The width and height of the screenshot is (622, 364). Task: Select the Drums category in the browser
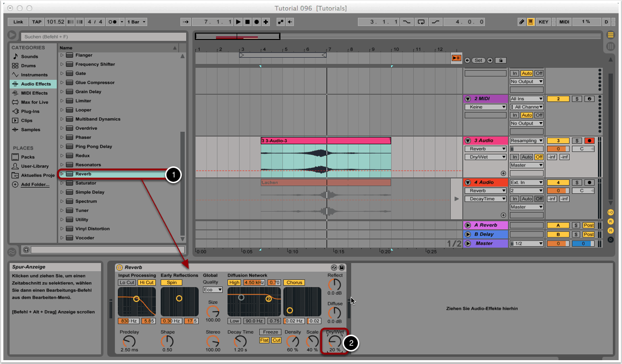(x=28, y=66)
